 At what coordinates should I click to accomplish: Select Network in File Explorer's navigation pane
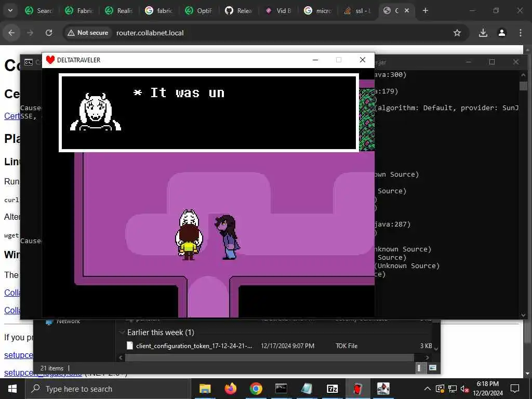pyautogui.click(x=68, y=321)
